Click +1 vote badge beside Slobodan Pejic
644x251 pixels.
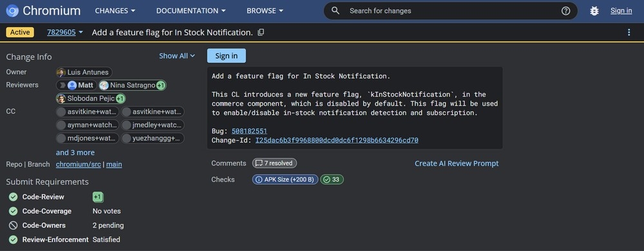pos(120,98)
